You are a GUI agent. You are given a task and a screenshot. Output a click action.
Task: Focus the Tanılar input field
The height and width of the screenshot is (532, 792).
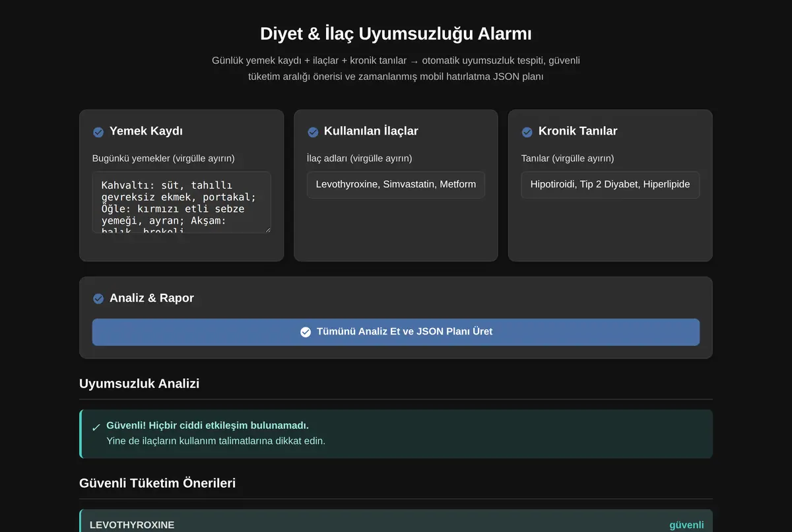tap(610, 185)
